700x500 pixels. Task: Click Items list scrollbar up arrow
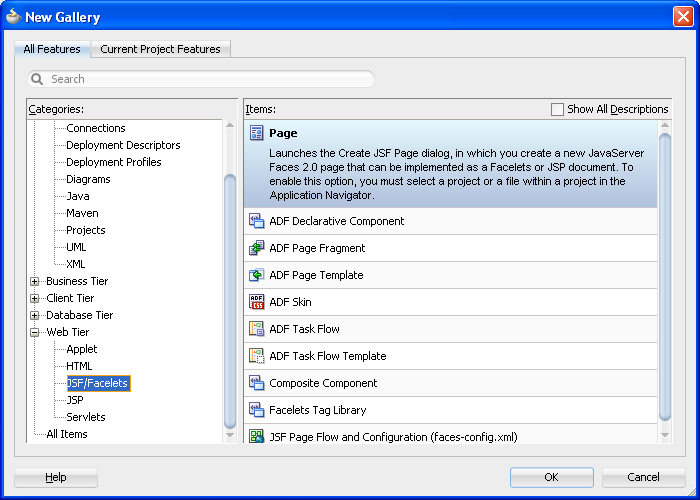tap(665, 126)
